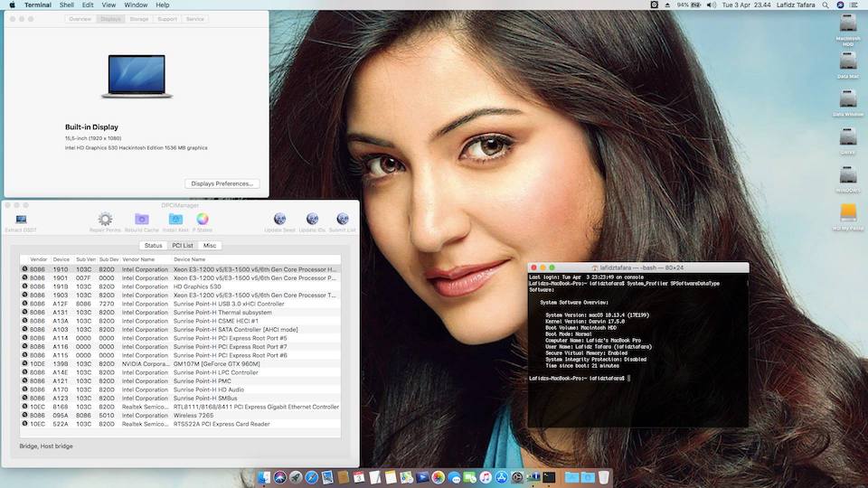Switch to the Status tab in DPCIManager
868x488 pixels.
point(154,245)
